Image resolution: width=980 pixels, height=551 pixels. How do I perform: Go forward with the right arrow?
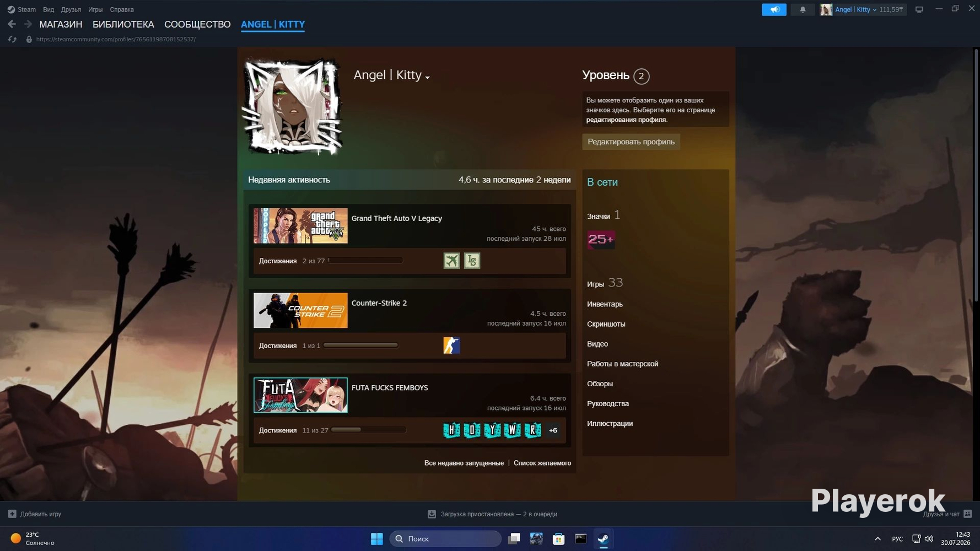(x=28, y=24)
